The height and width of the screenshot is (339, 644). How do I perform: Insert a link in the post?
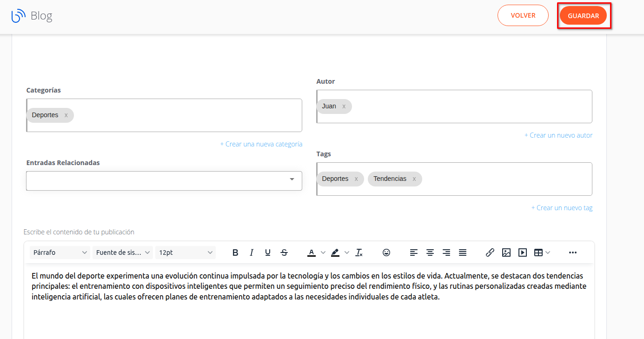pyautogui.click(x=490, y=253)
